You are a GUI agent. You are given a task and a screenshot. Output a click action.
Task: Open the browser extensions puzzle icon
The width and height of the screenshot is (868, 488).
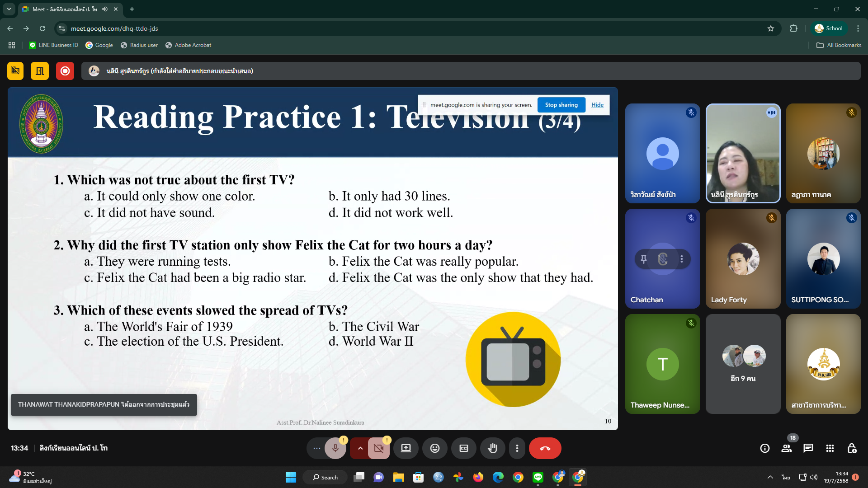click(793, 28)
